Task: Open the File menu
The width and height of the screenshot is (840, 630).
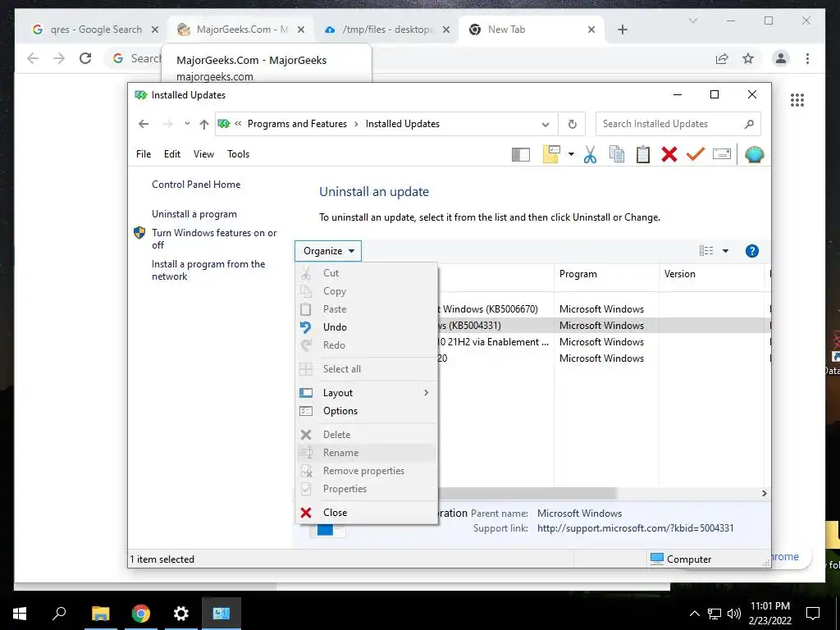Action: [144, 154]
